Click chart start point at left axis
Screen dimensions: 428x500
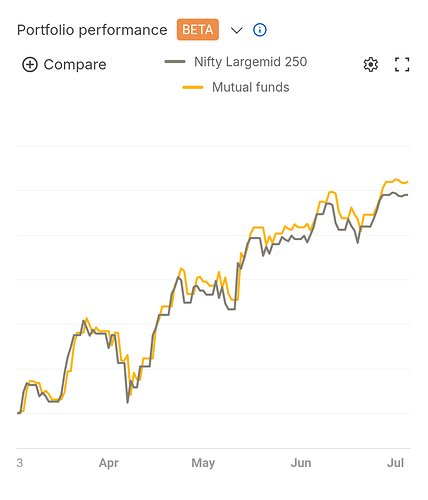click(x=18, y=413)
